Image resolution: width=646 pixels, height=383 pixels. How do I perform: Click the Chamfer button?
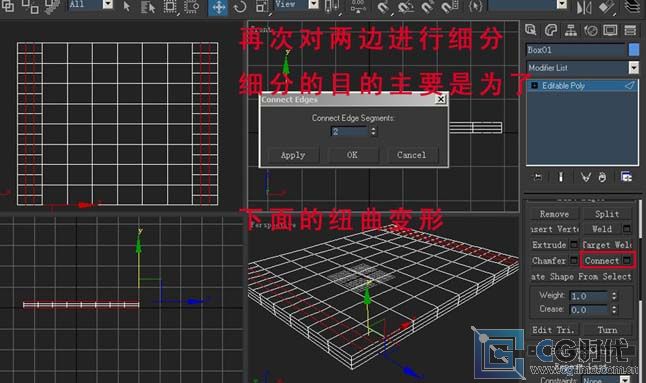tap(549, 261)
